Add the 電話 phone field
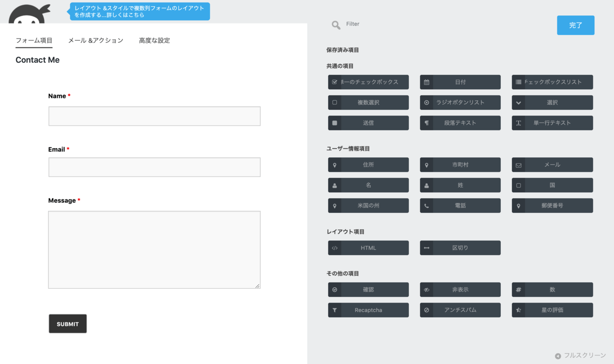Viewport: 614px width, 364px height. pos(460,206)
